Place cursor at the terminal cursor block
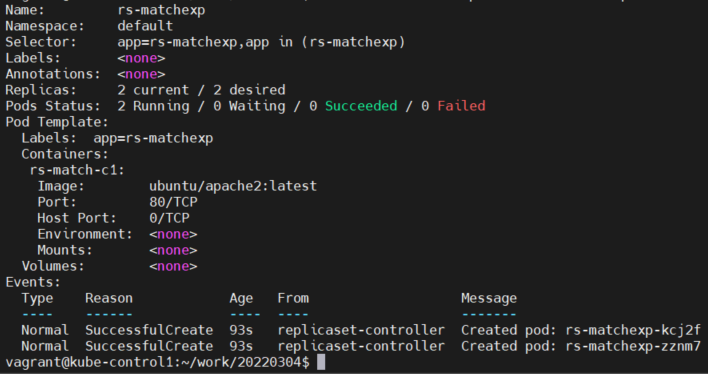Image resolution: width=708 pixels, height=374 pixels. tap(321, 362)
